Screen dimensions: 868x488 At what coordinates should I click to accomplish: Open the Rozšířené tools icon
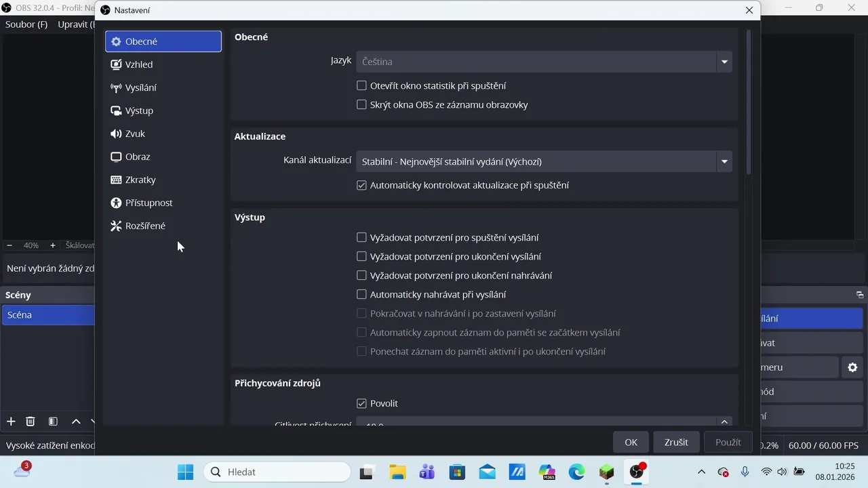(x=116, y=226)
